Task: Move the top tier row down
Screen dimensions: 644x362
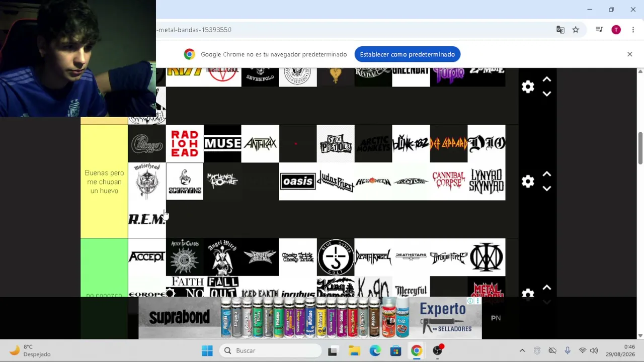Action: click(547, 94)
